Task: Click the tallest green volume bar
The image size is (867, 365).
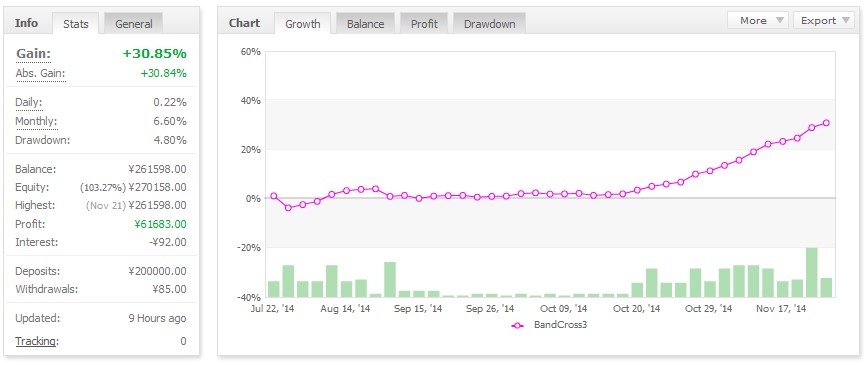Action: coord(812,272)
